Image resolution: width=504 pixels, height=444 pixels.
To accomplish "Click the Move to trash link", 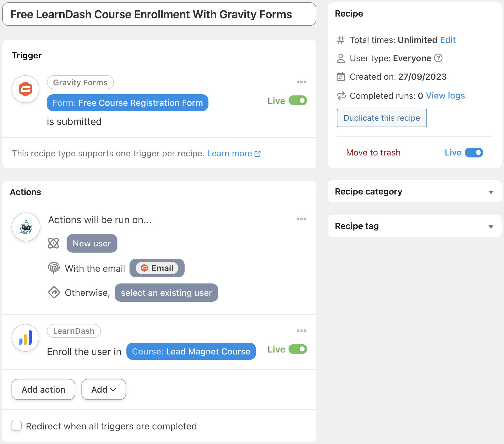I will pyautogui.click(x=373, y=153).
